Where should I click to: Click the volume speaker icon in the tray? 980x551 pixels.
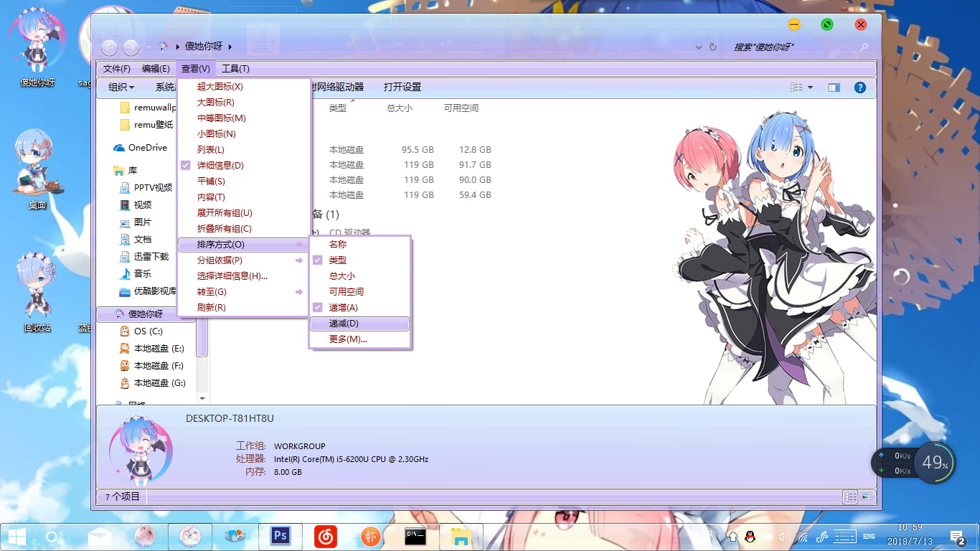[x=782, y=537]
